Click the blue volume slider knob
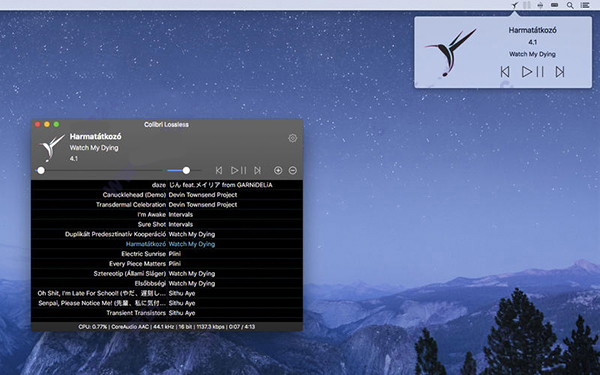 (x=186, y=170)
